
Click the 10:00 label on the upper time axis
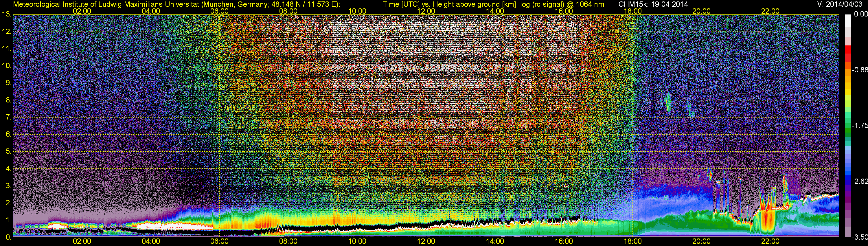tap(357, 11)
